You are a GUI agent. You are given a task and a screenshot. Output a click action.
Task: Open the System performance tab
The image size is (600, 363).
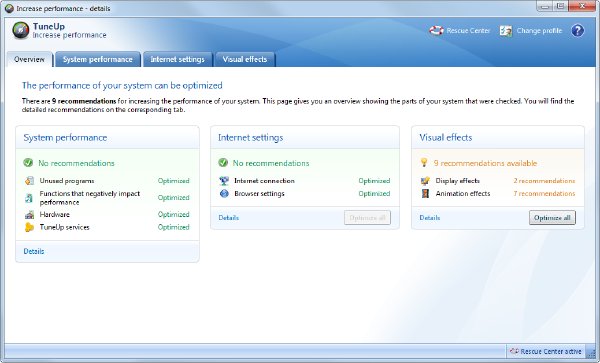[98, 59]
